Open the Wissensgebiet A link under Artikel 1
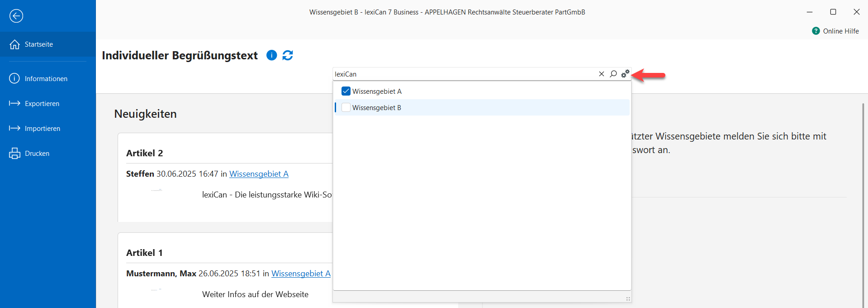 [x=301, y=274]
